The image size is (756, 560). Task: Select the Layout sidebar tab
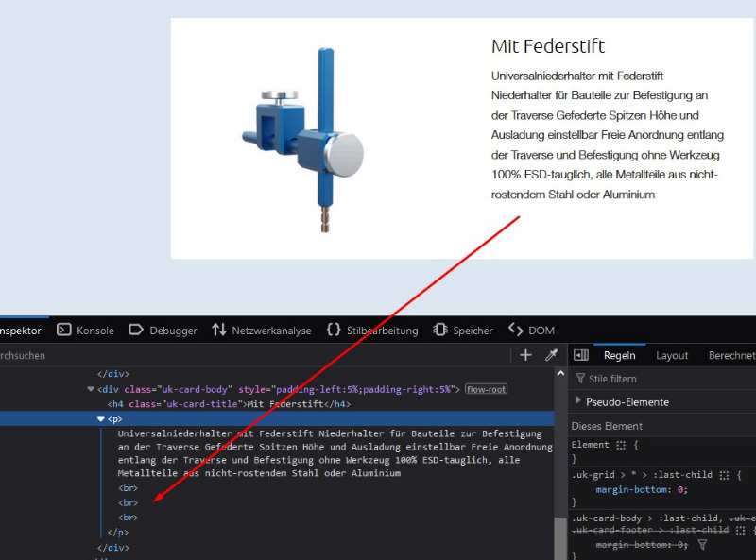(672, 356)
